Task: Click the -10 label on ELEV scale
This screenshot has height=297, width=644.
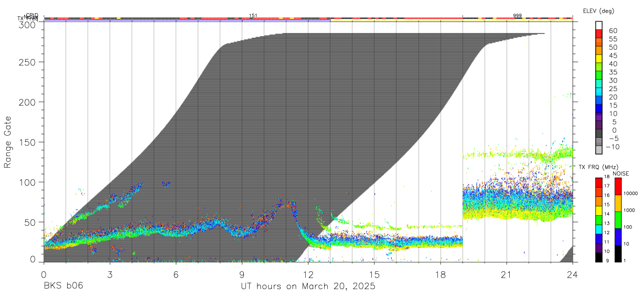Action: pyautogui.click(x=614, y=147)
